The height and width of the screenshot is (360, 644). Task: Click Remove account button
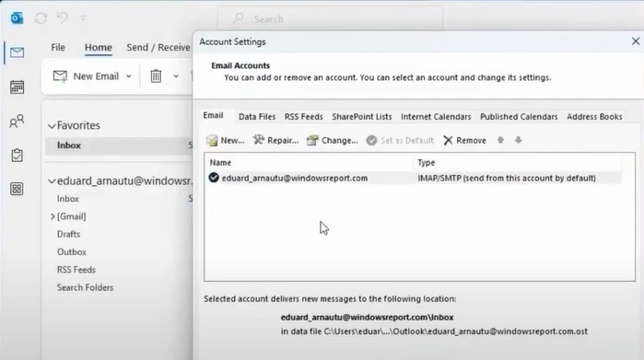[x=464, y=140]
